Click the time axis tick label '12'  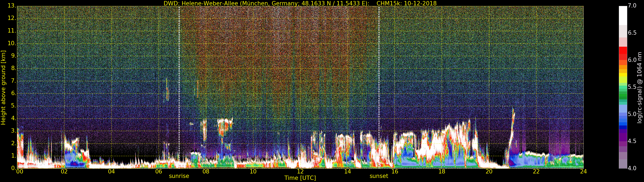point(300,172)
